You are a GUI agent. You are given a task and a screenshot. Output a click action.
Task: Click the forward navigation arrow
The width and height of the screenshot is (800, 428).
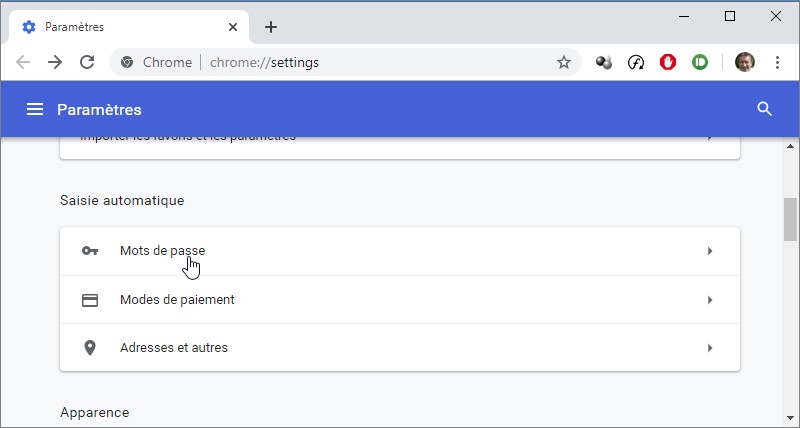[x=55, y=62]
